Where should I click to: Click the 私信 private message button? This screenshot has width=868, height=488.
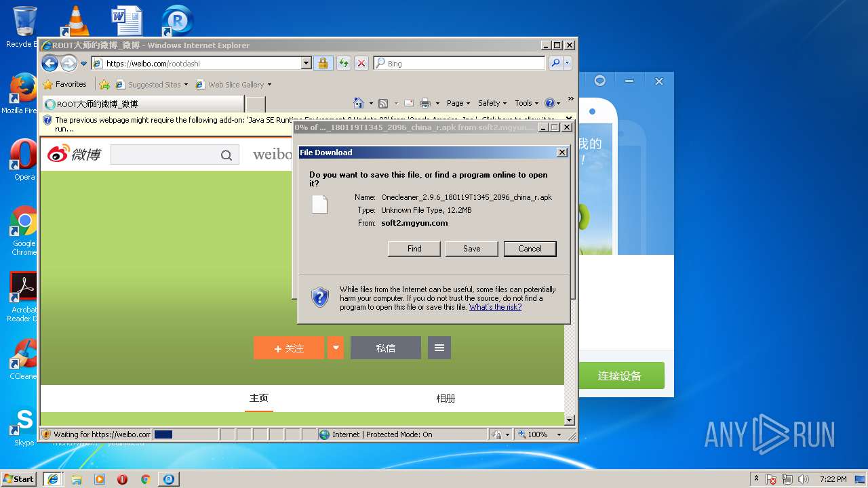(x=386, y=348)
